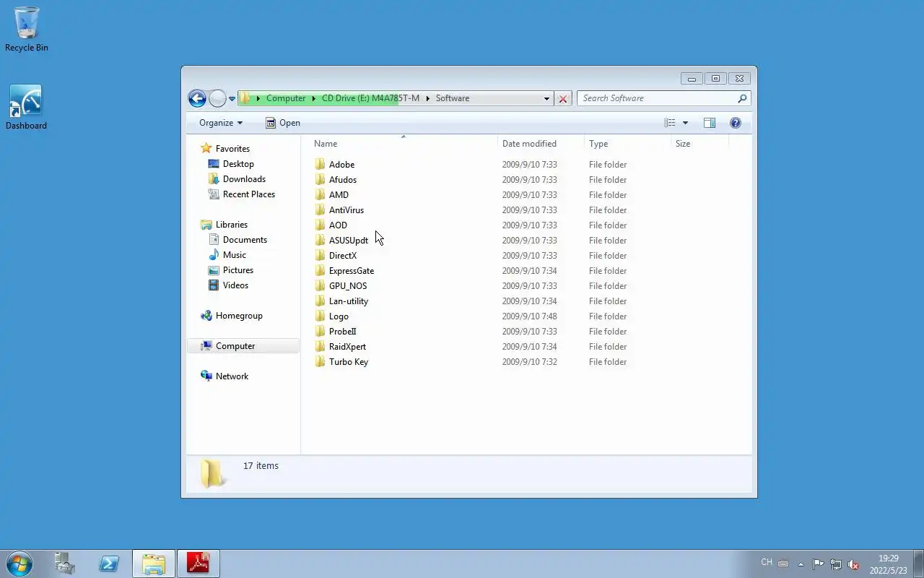Click CD Drive (E:) M4A785T-M breadcrumb
This screenshot has height=578, width=924.
click(370, 98)
